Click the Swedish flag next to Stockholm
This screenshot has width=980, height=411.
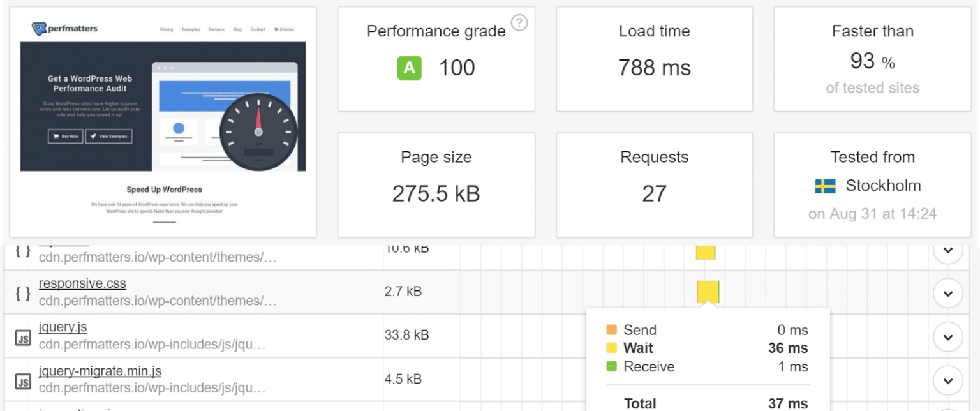point(825,186)
